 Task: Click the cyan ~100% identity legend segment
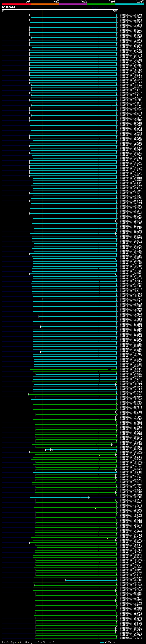pyautogui.click(x=129, y=4)
